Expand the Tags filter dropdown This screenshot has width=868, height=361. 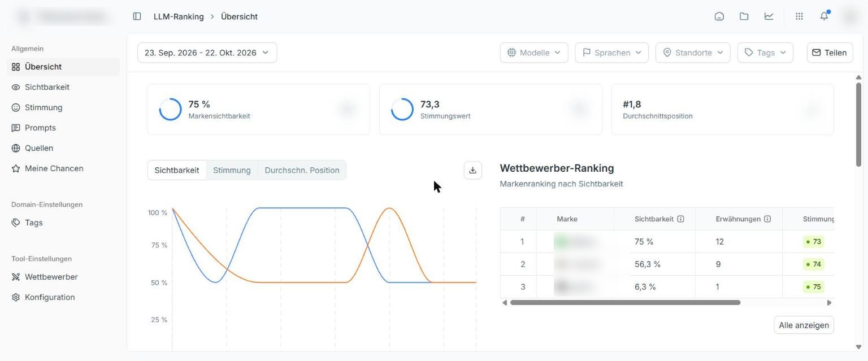(765, 53)
